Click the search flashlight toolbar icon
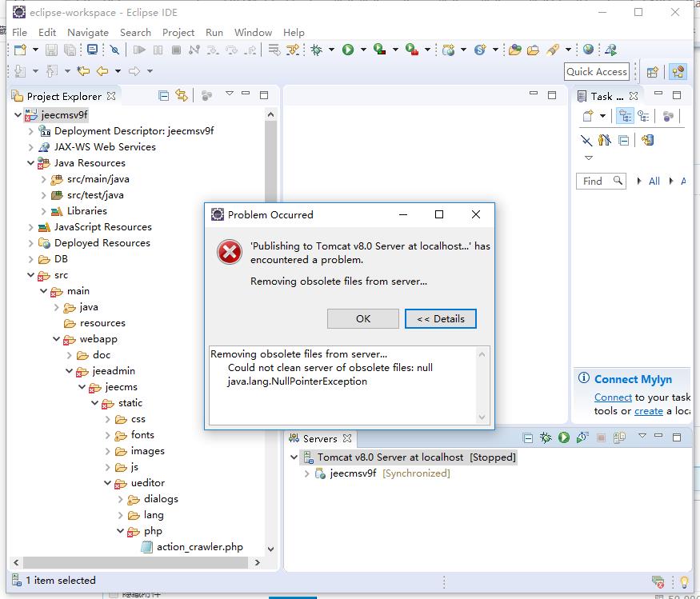Viewport: 700px width, 599px height. (x=552, y=50)
